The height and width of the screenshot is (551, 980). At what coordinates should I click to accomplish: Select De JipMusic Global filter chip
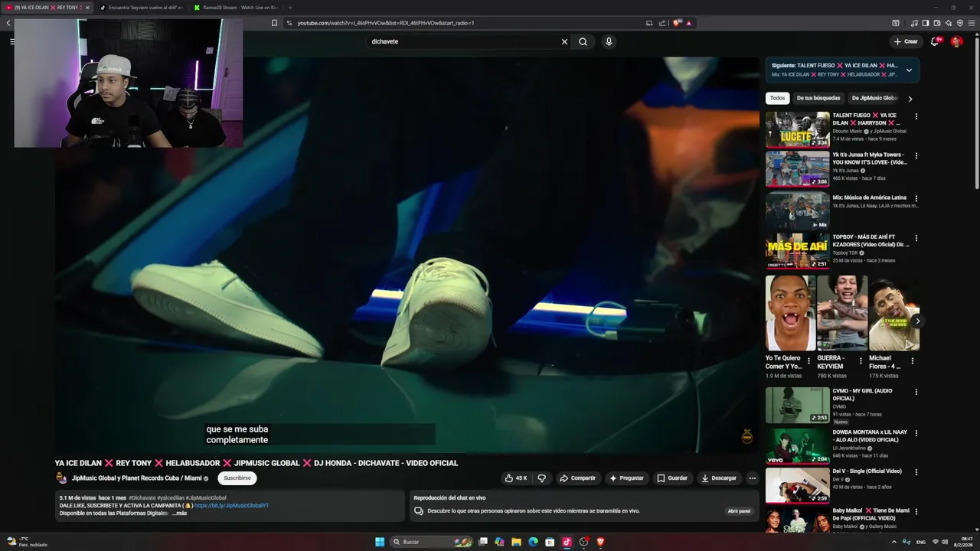click(x=875, y=98)
